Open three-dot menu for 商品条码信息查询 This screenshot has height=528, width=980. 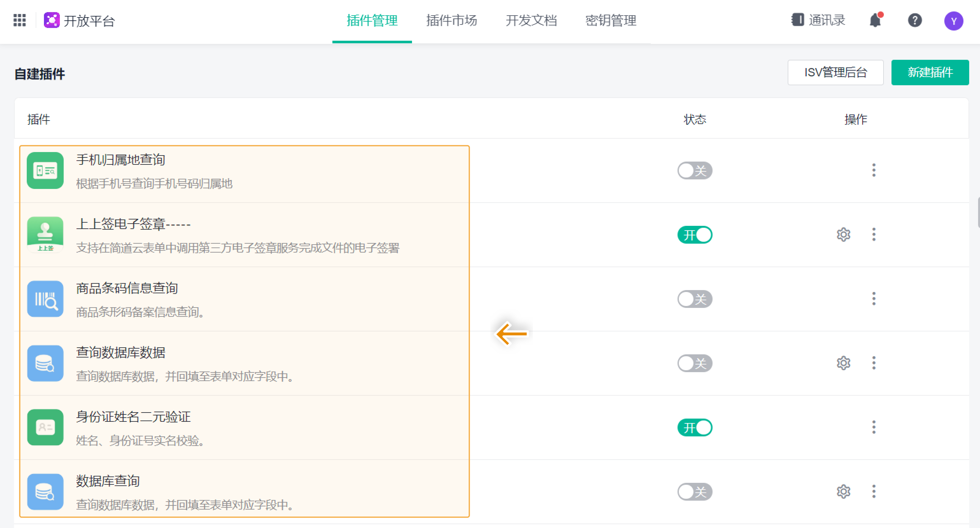pos(873,299)
